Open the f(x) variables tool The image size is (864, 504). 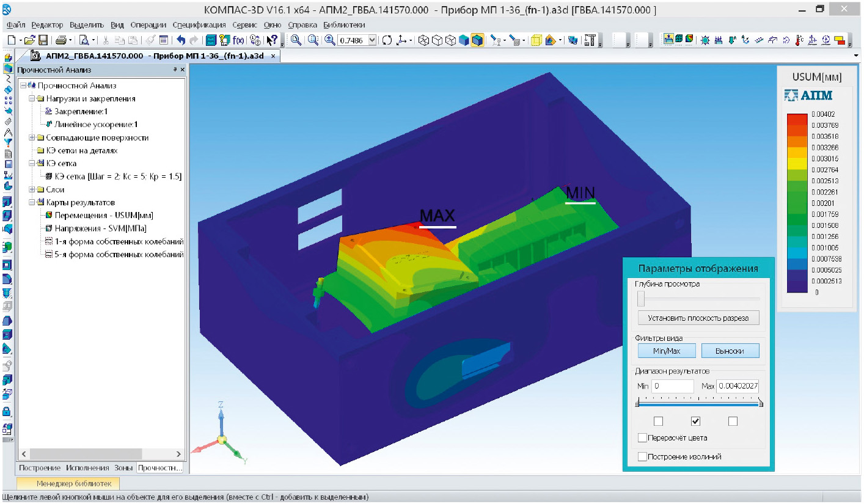(x=239, y=40)
